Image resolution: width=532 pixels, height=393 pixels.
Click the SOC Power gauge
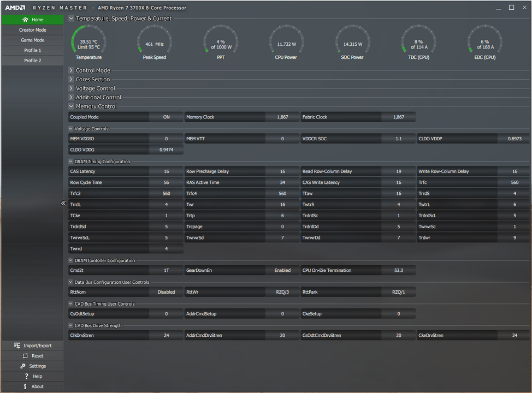(x=352, y=39)
